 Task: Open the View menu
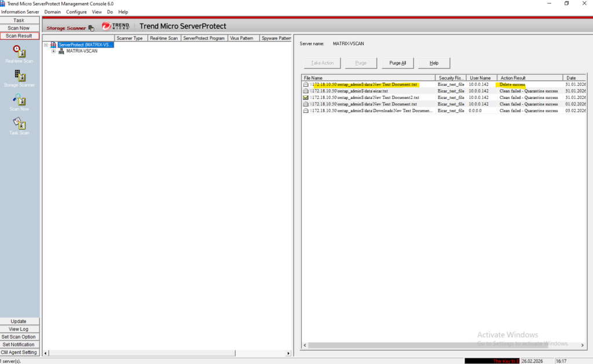click(x=97, y=12)
